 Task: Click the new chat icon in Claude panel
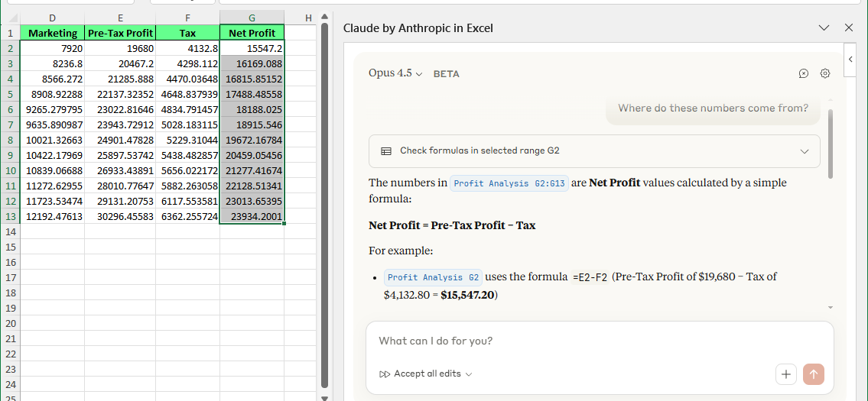tap(803, 74)
